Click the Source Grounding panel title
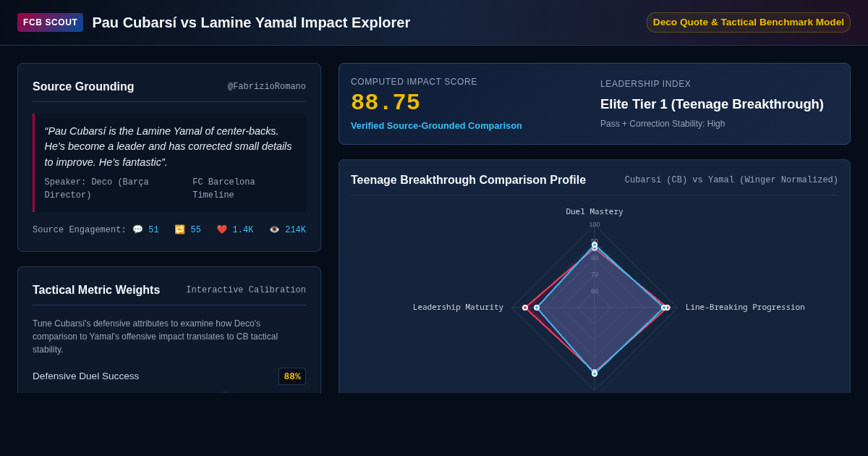This screenshot has width=868, height=456. (83, 87)
